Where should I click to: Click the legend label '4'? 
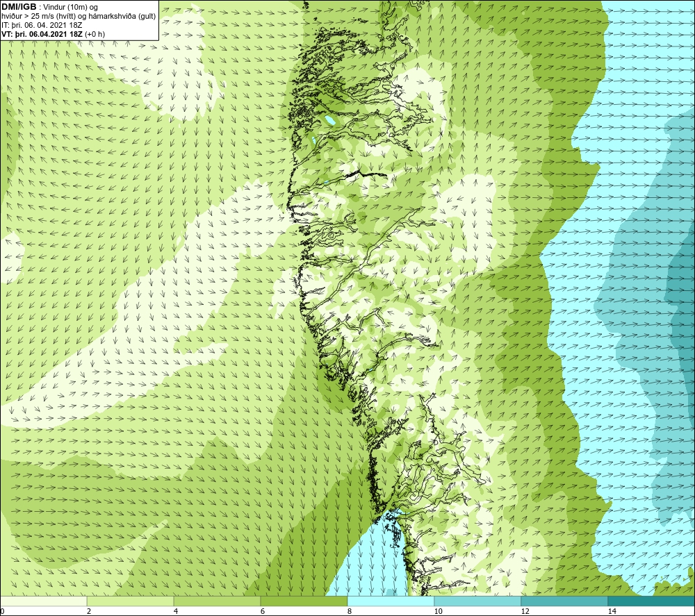coord(176,611)
